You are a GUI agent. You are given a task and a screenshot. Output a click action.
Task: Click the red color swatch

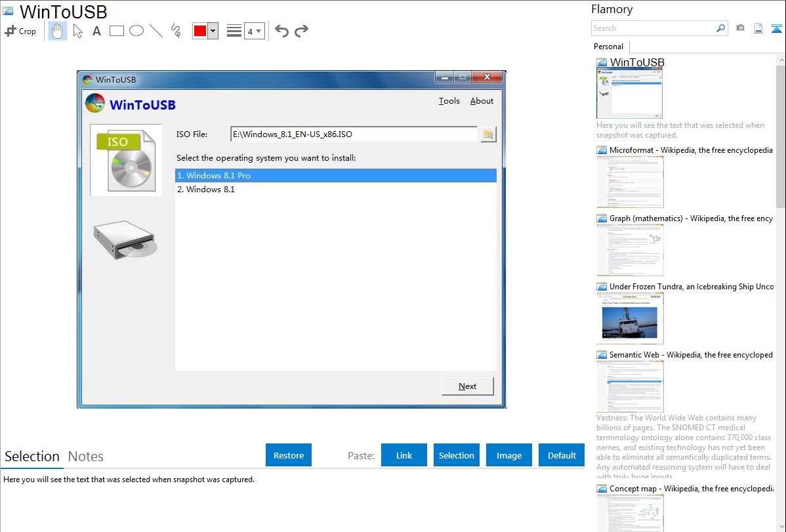pos(200,31)
